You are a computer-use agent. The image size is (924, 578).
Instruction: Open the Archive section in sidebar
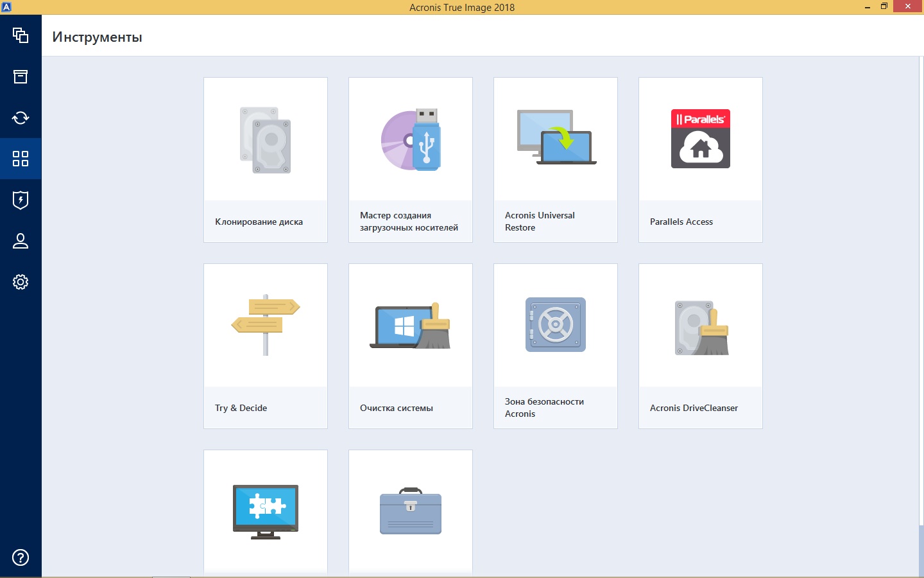(21, 76)
